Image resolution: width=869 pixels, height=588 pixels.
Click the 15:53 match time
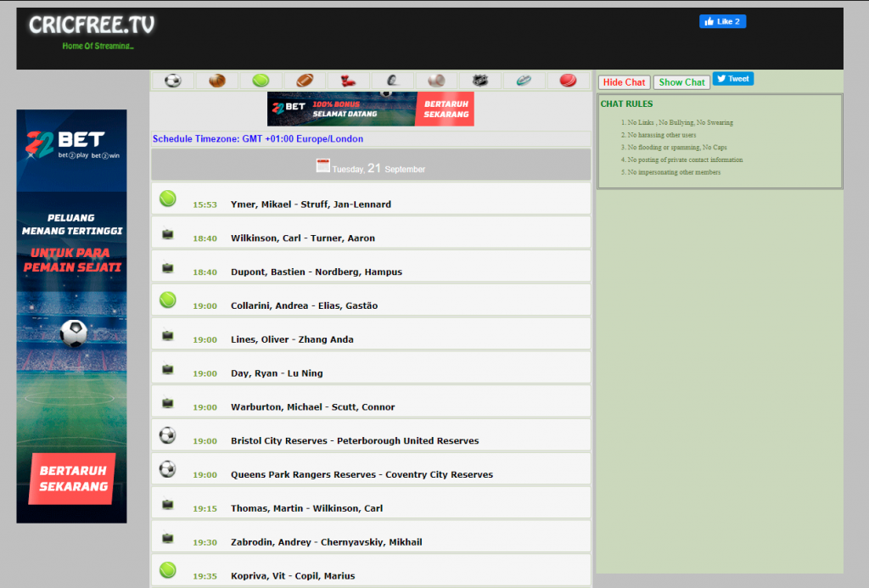pos(205,205)
